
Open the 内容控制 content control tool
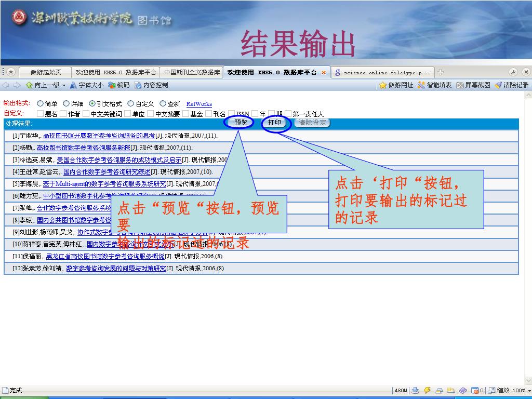click(x=151, y=85)
